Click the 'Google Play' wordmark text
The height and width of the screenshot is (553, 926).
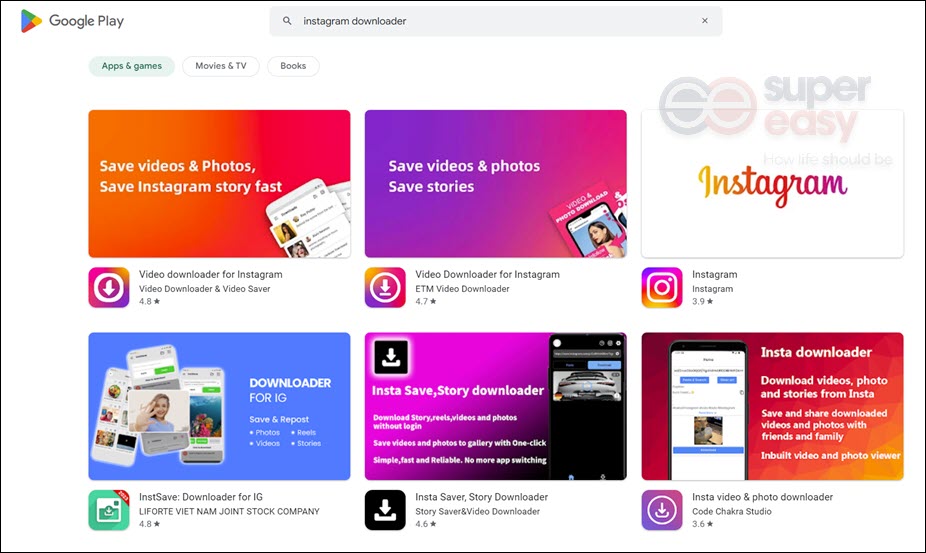[86, 21]
